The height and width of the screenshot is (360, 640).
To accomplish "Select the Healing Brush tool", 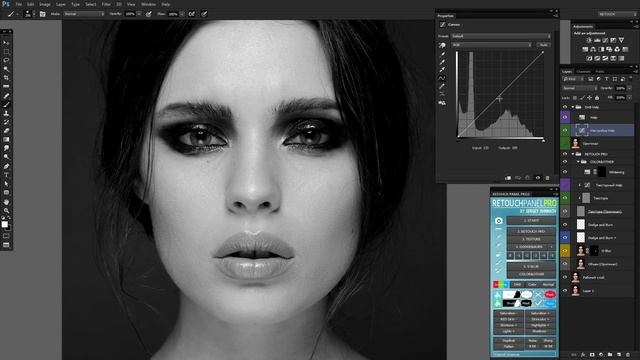I will [x=6, y=96].
